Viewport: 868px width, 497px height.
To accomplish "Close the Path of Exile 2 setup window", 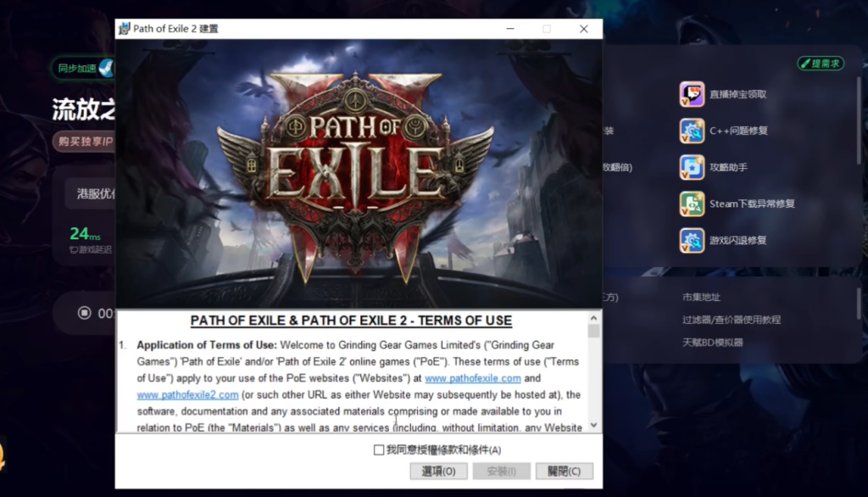I will coord(583,29).
